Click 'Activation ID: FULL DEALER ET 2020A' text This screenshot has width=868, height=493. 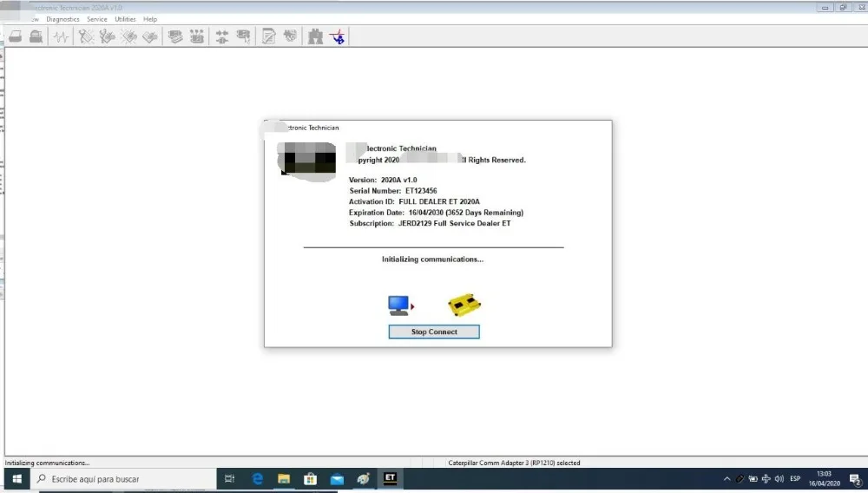click(x=414, y=202)
